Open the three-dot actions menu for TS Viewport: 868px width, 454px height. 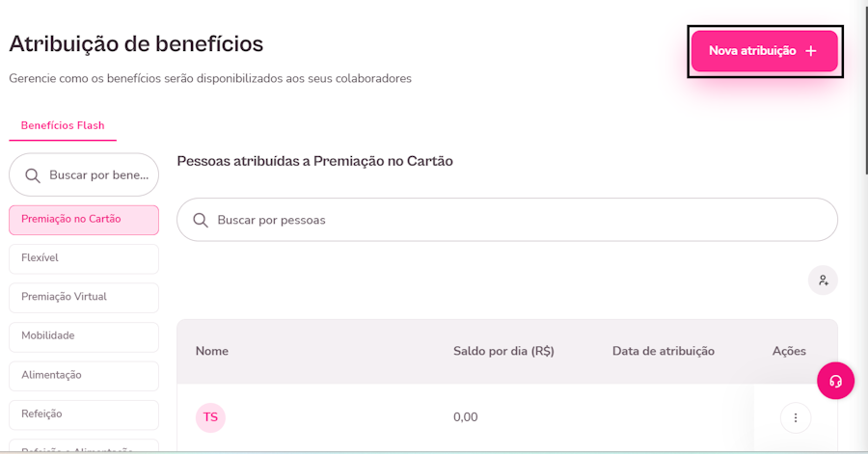796,417
